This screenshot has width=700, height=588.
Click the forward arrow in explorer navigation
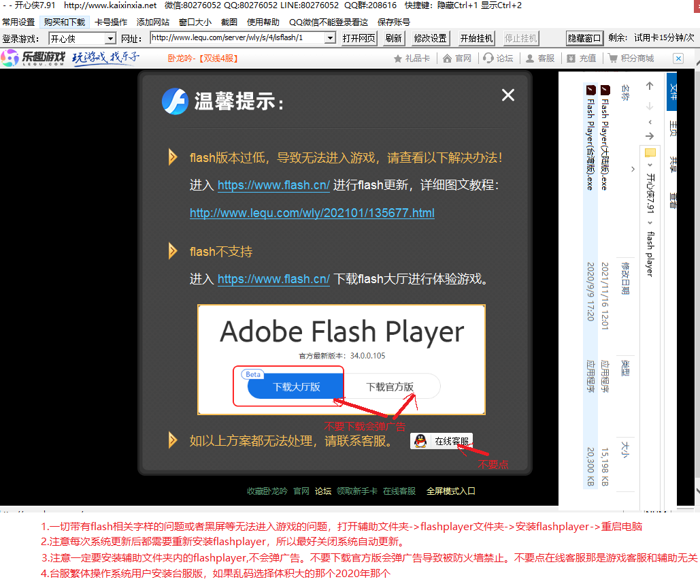650,136
